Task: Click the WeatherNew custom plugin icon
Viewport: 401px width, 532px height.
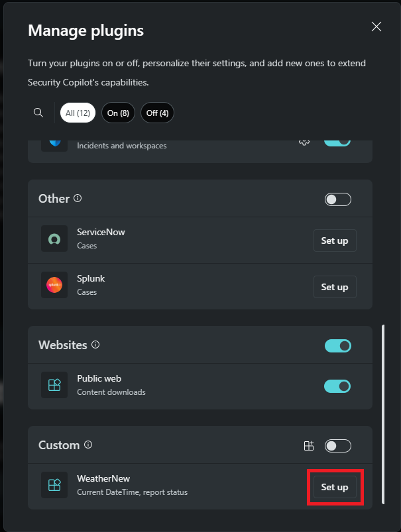Action: pos(54,485)
